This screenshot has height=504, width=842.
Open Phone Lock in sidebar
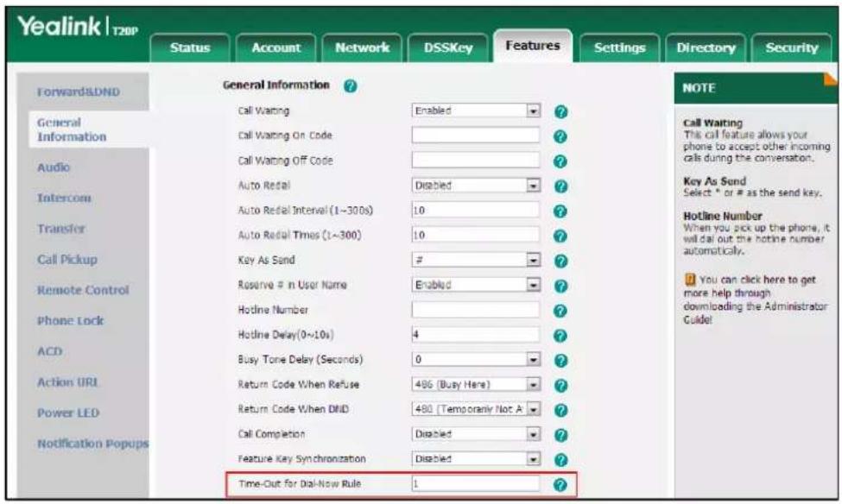(70, 321)
